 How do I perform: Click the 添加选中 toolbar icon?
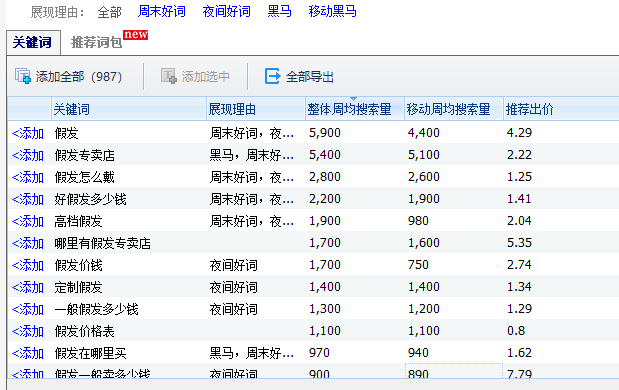[169, 76]
